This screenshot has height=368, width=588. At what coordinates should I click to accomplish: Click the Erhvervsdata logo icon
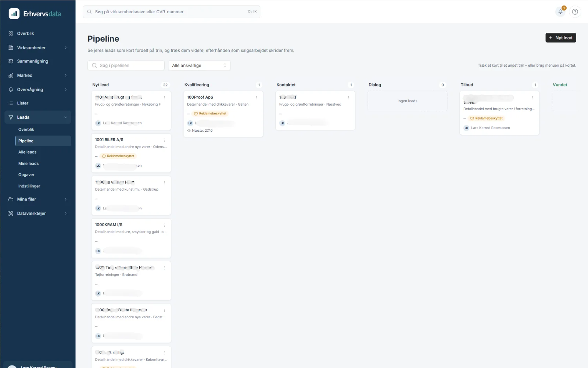click(x=14, y=14)
